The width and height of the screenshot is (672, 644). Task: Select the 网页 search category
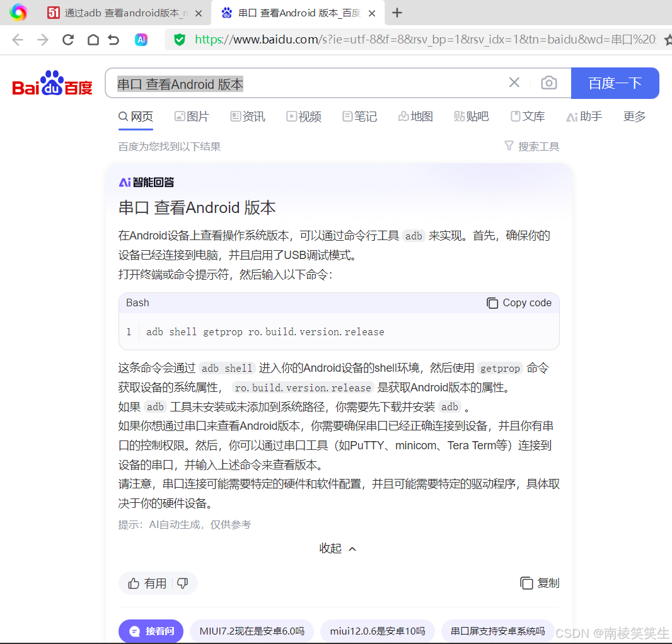click(x=136, y=117)
